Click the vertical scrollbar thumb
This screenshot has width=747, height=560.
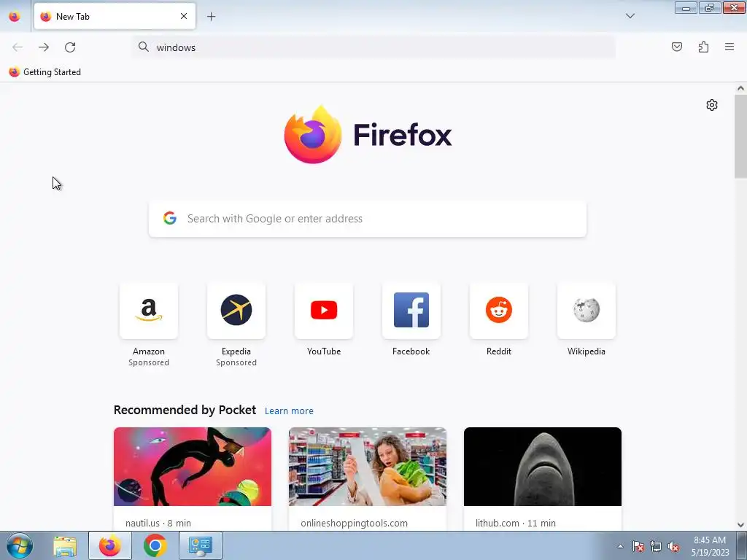740,136
